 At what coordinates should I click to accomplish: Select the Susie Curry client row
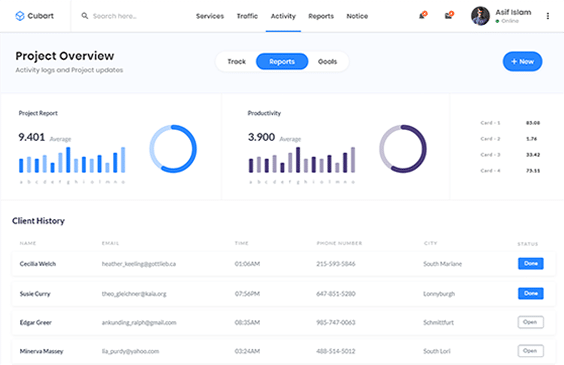coord(283,294)
